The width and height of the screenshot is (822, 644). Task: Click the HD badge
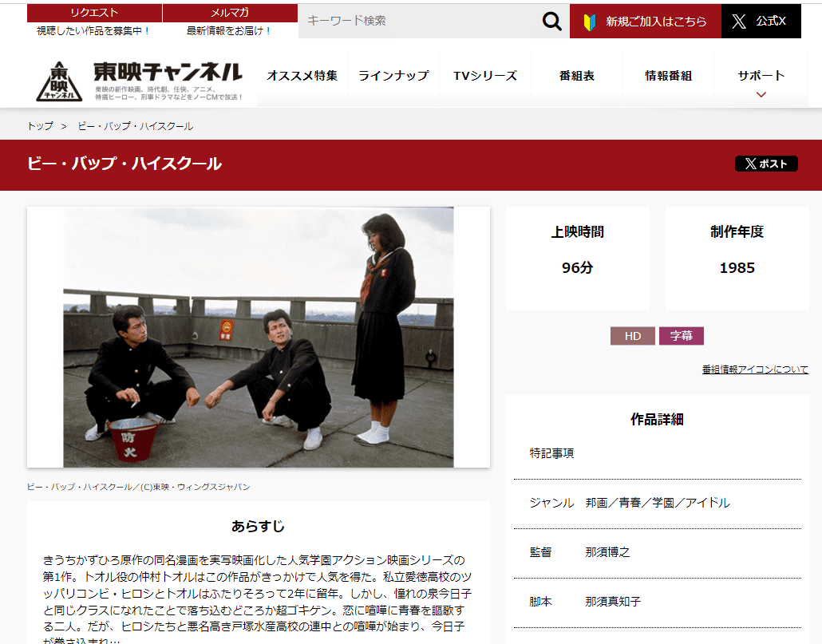[x=633, y=336]
